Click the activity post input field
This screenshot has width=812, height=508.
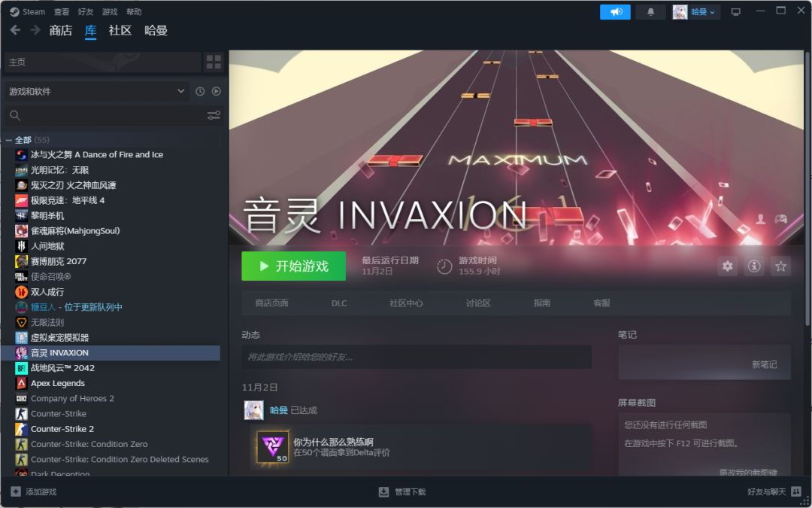(417, 357)
